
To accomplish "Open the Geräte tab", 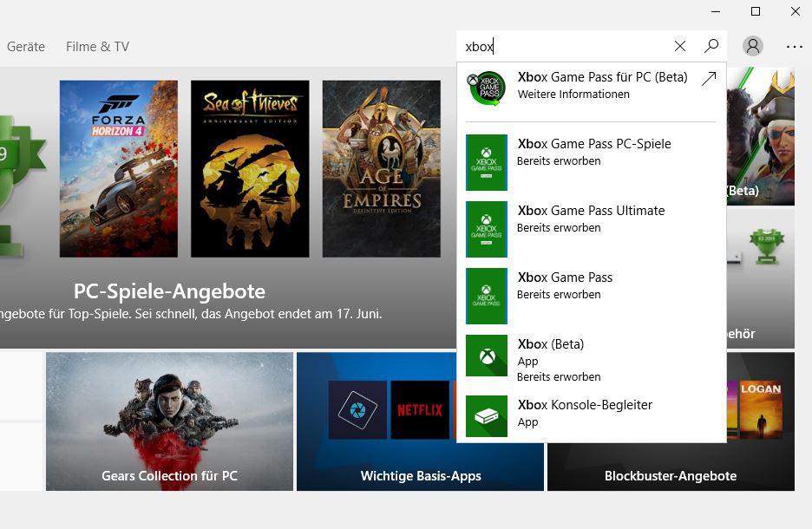I will pyautogui.click(x=26, y=47).
